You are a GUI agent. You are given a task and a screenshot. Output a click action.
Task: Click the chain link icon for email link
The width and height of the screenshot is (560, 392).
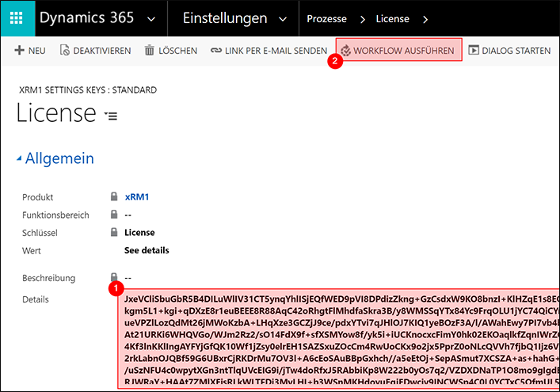pos(216,51)
